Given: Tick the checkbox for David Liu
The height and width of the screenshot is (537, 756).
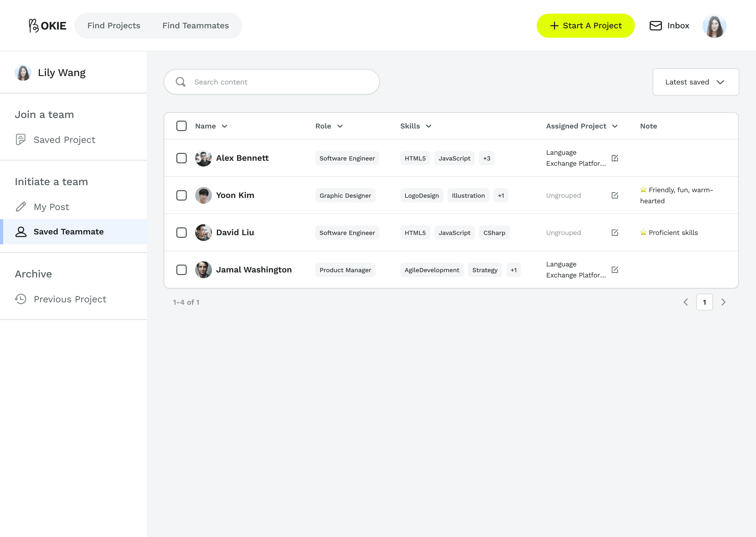Looking at the screenshot, I should click(x=182, y=233).
